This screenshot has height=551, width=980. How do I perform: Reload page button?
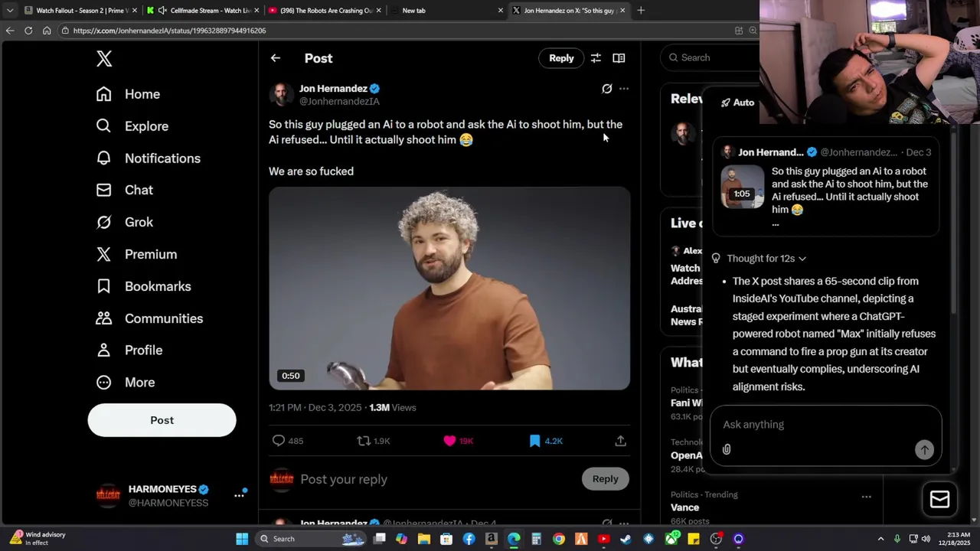click(x=28, y=31)
